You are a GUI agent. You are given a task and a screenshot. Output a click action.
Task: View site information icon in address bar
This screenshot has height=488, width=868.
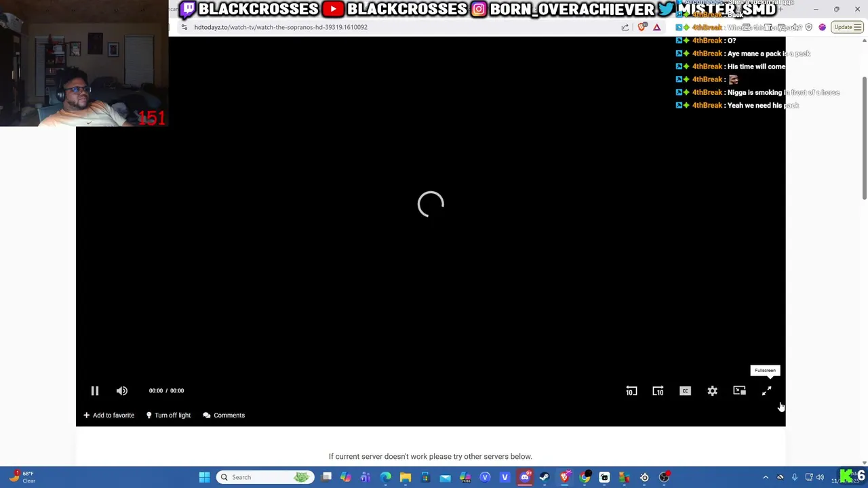tap(184, 27)
